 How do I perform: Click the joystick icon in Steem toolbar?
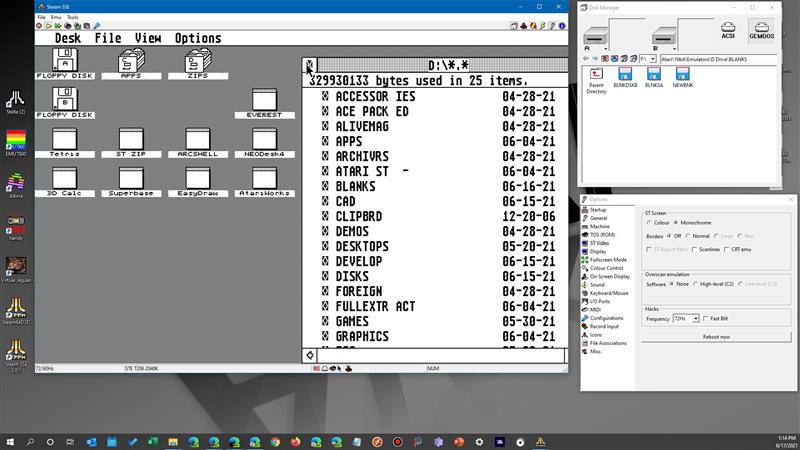[x=523, y=26]
